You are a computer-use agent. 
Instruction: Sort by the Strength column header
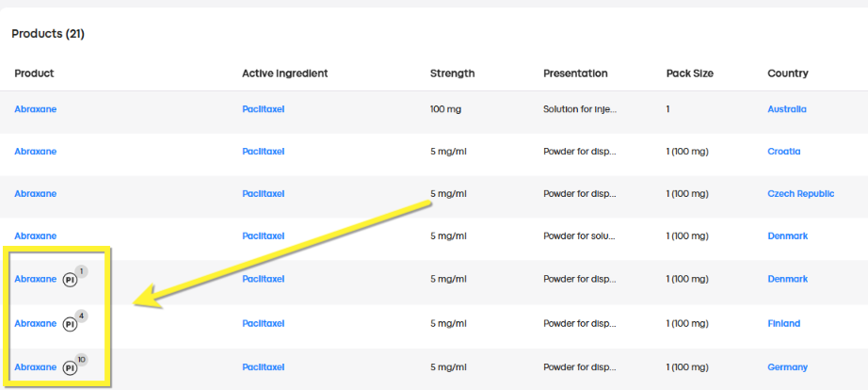452,73
